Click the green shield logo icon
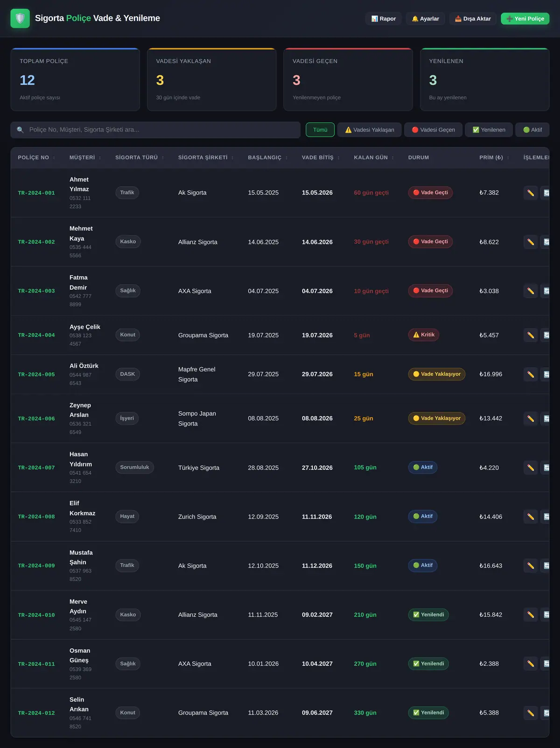The width and height of the screenshot is (560, 748). 20,19
